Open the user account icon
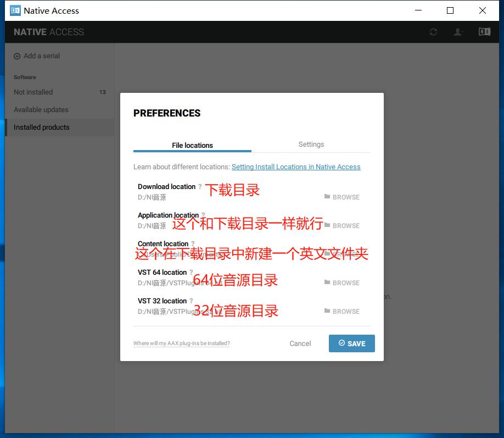This screenshot has width=504, height=438. (x=458, y=31)
